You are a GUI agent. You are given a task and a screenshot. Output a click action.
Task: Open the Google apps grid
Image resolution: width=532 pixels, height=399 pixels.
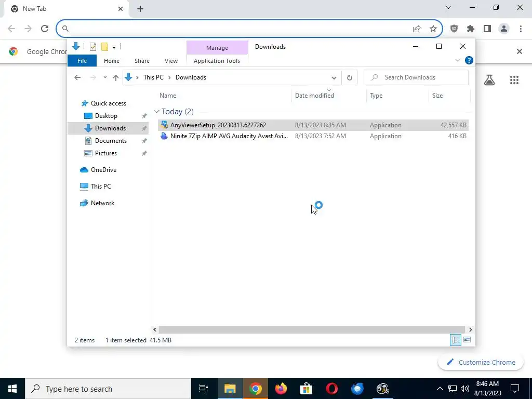click(514, 80)
